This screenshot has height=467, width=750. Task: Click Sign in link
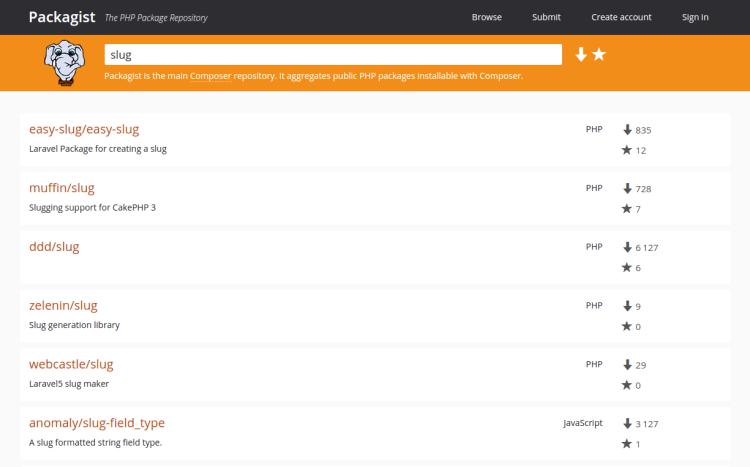click(695, 17)
